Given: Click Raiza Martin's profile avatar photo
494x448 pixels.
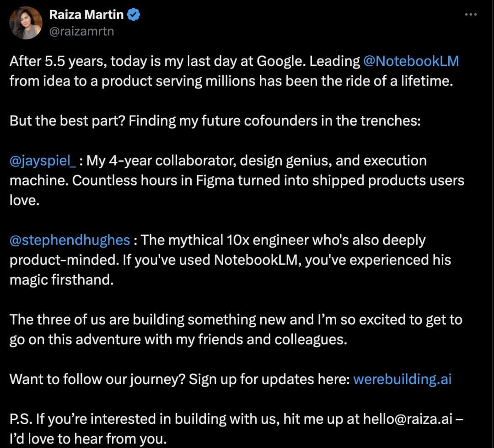Looking at the screenshot, I should tap(25, 23).
